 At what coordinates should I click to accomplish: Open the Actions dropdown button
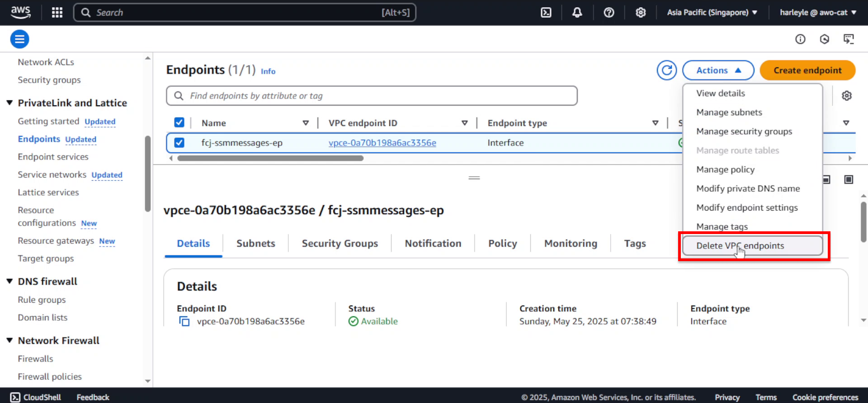[x=718, y=70]
